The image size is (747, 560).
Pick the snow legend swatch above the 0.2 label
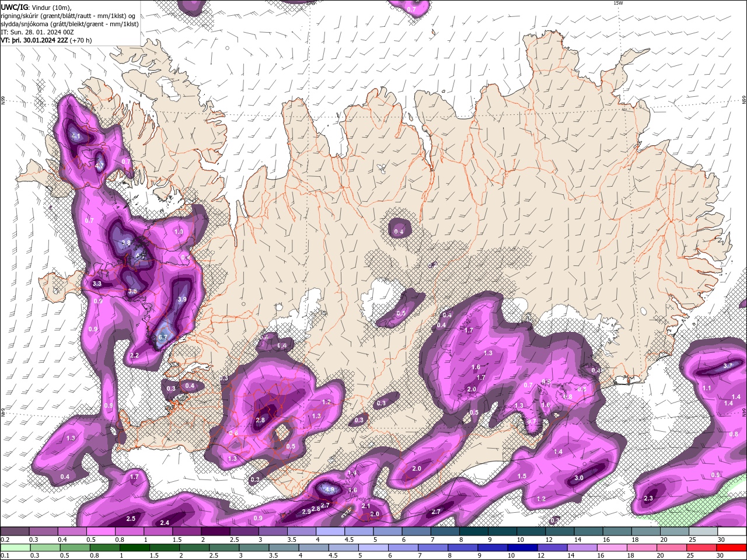coord(15,531)
